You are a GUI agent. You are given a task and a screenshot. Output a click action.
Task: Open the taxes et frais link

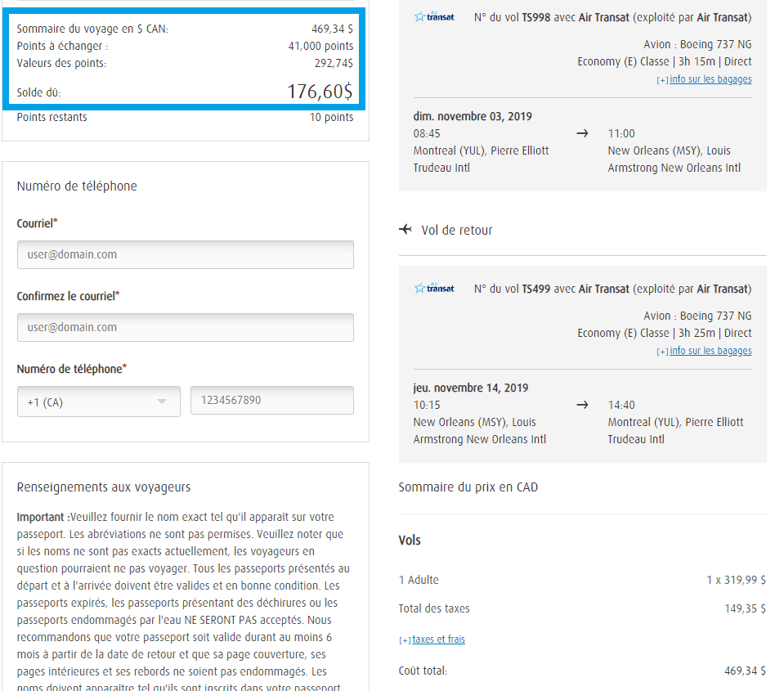pyautogui.click(x=438, y=639)
